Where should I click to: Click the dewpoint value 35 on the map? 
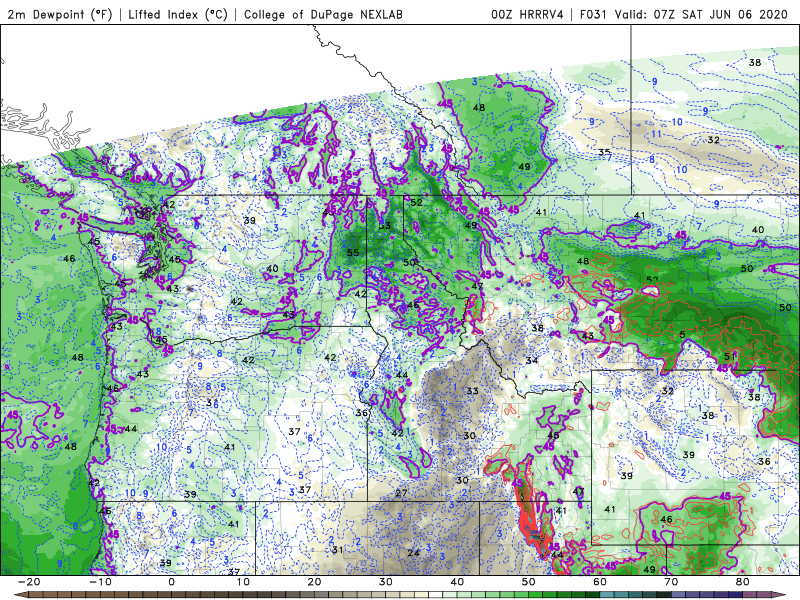605,152
